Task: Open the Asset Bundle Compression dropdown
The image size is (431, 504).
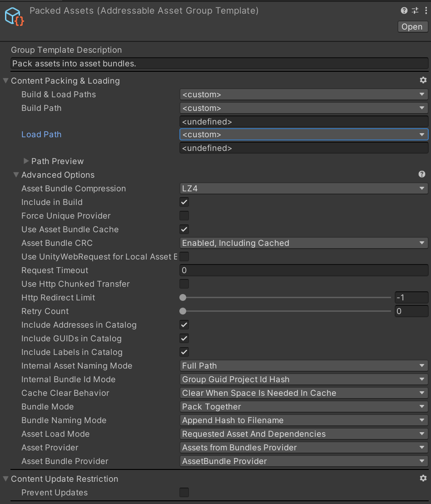Action: 303,189
